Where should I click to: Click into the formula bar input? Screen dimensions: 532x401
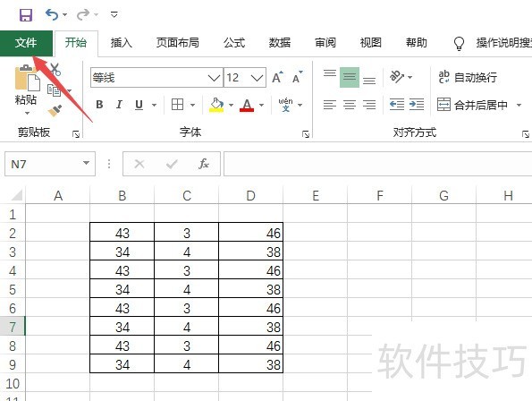(377, 164)
